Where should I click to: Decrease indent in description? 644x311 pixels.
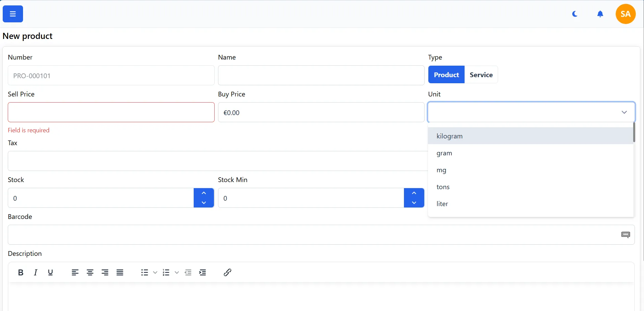click(x=188, y=272)
